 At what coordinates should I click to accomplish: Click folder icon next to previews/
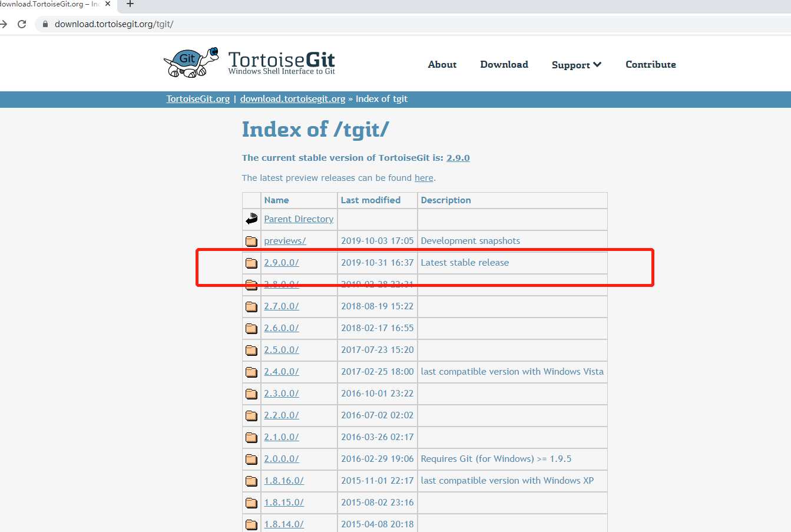[251, 241]
